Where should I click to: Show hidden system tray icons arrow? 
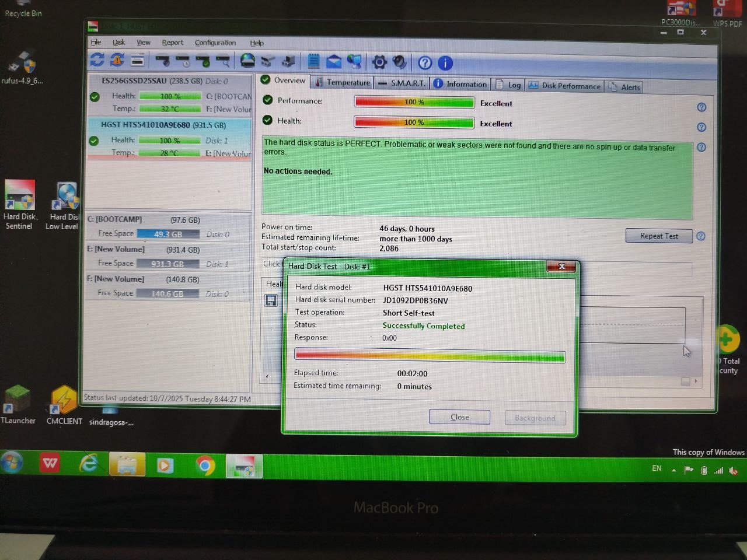pos(673,470)
